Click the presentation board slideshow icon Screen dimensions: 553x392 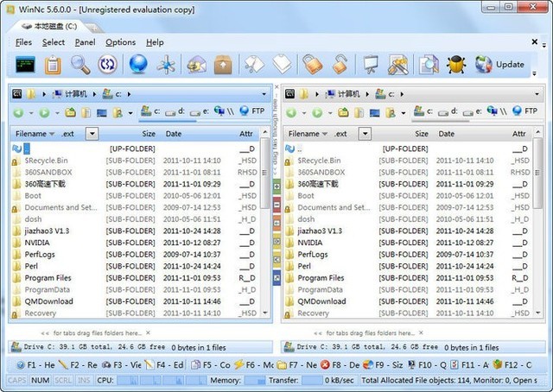coord(371,65)
